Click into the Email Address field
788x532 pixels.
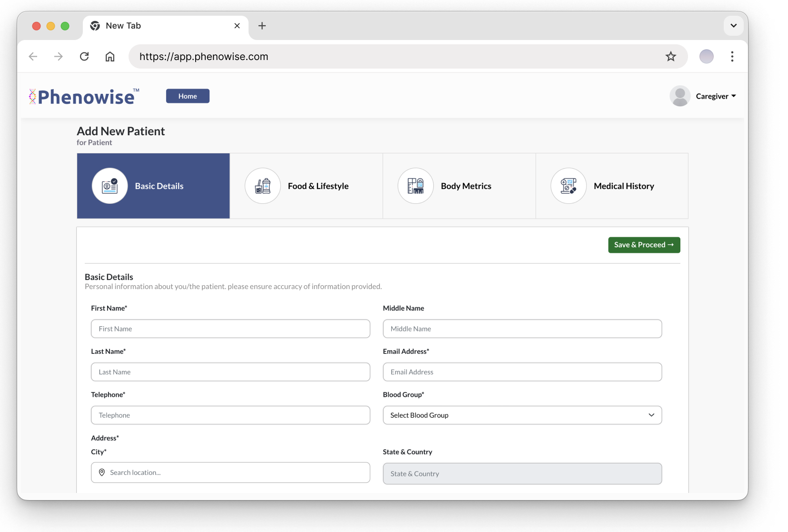pyautogui.click(x=522, y=372)
